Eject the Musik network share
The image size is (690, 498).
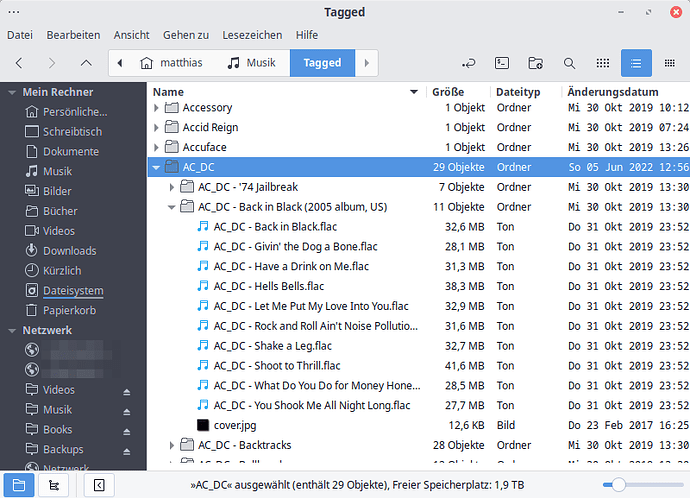[127, 412]
